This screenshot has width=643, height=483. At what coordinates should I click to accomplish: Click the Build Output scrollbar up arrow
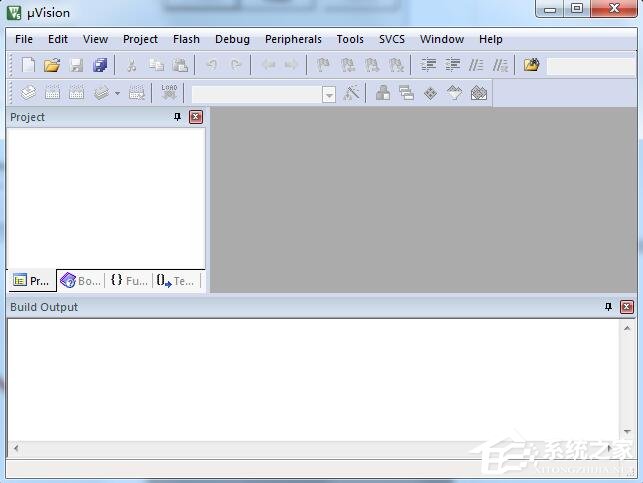coord(627,328)
